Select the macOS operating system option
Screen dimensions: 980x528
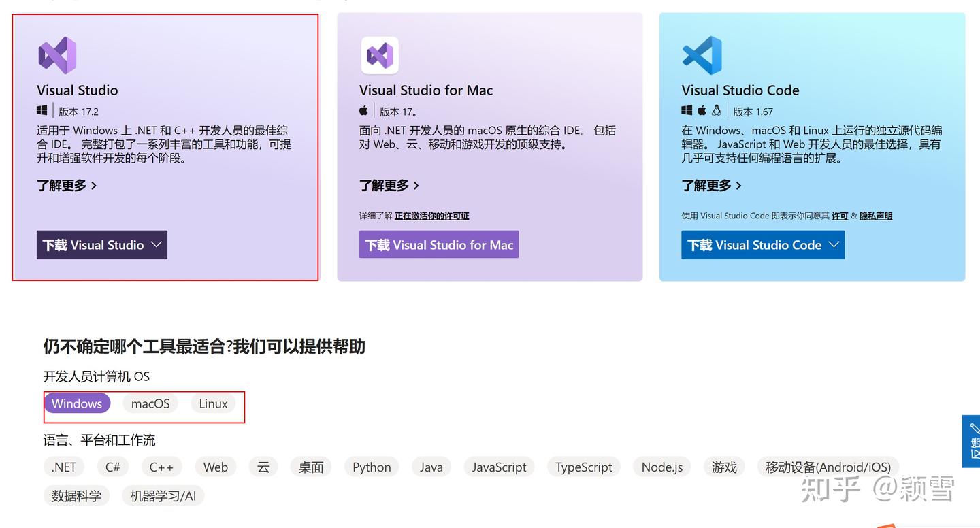(x=150, y=403)
